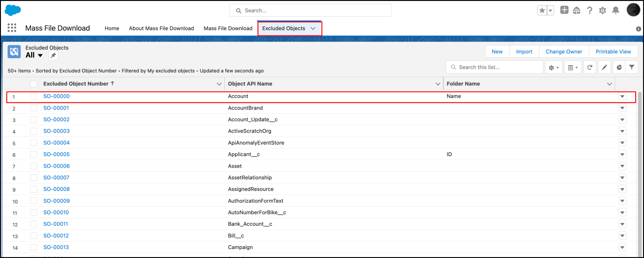Screen dimensions: 644x258
Task: Open the App Launcher grid icon
Action: (x=12, y=28)
